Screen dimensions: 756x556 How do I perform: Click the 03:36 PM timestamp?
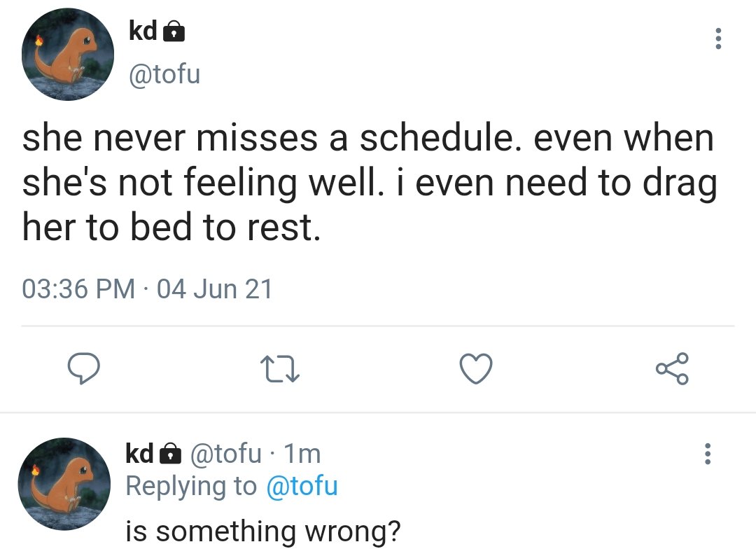click(78, 289)
